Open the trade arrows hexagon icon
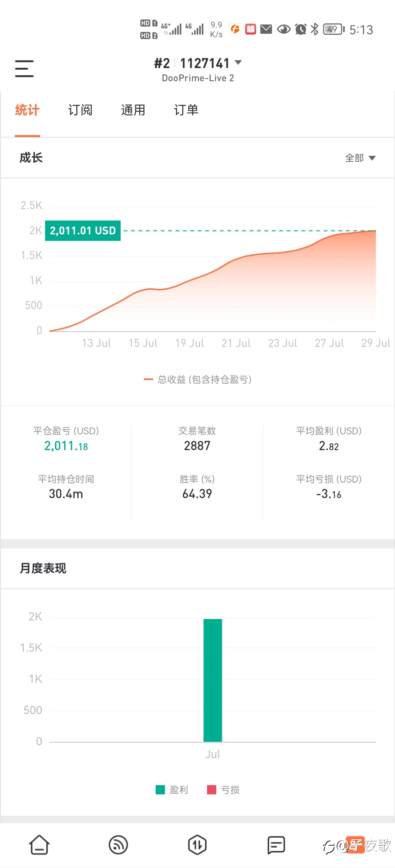This screenshot has width=395, height=868. click(x=197, y=845)
